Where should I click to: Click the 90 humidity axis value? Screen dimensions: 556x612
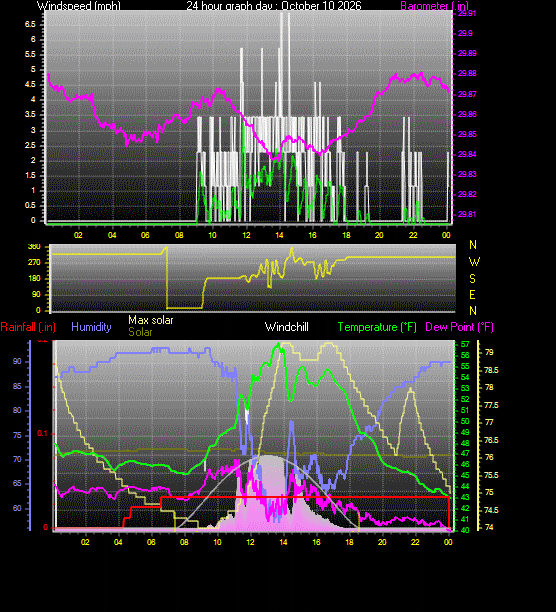coord(17,361)
